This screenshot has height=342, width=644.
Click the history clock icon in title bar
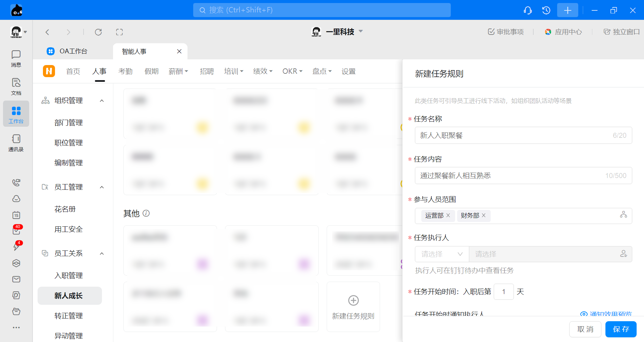(546, 10)
